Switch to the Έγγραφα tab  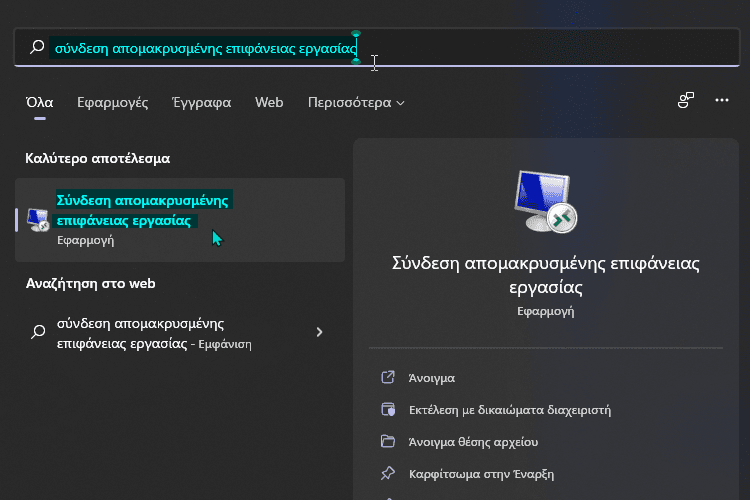(x=201, y=102)
